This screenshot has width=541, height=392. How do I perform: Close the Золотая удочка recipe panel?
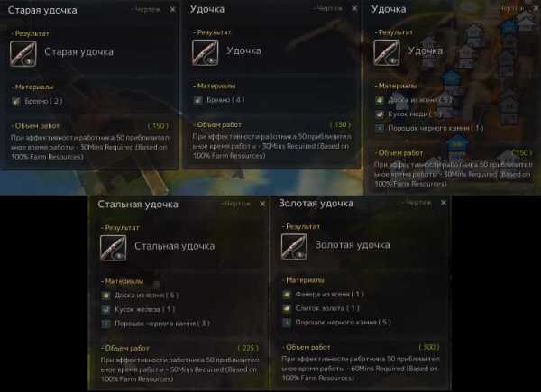(x=444, y=203)
